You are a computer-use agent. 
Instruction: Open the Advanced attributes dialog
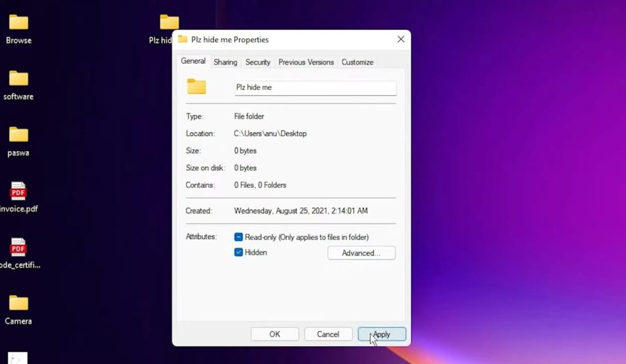coord(361,253)
